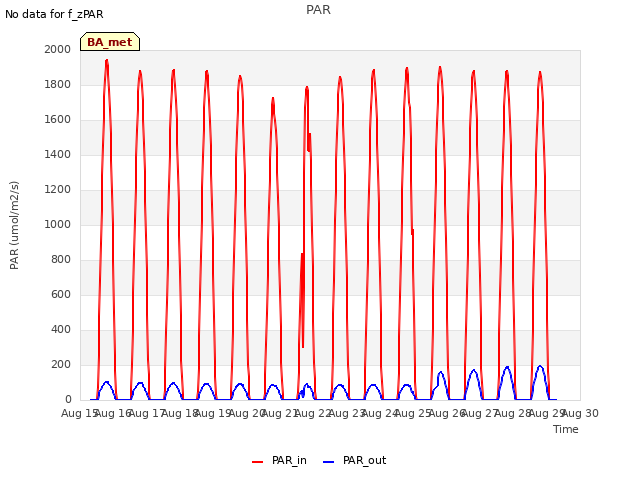The image size is (640, 480).
Task: Click the PAR chart title
Action: pos(318,10)
